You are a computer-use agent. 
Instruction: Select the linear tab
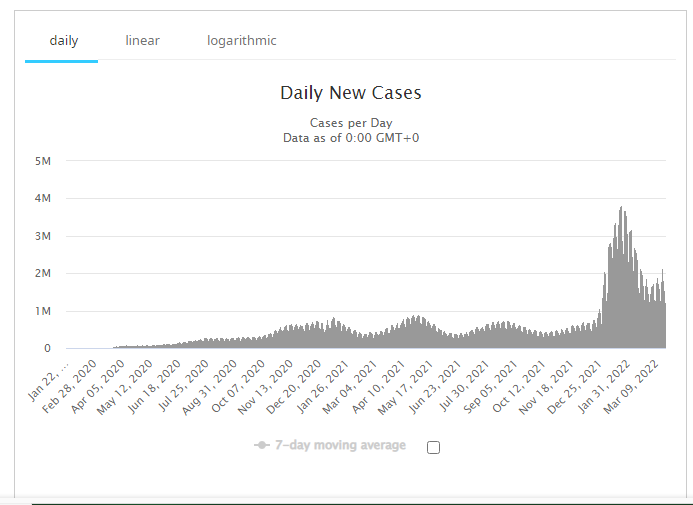(142, 41)
